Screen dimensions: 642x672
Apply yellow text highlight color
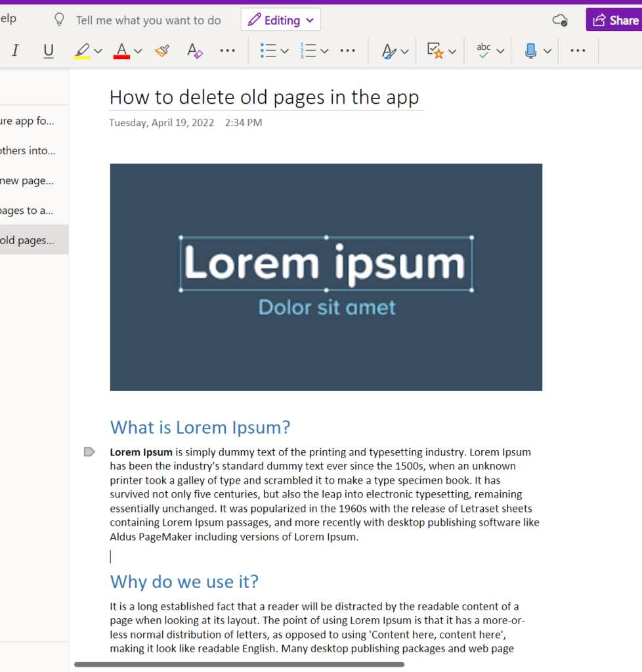[82, 51]
